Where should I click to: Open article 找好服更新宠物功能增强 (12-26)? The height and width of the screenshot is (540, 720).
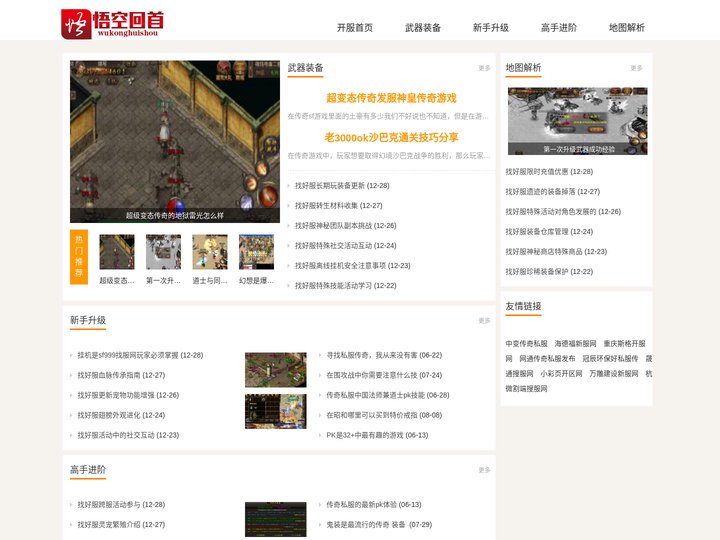(128, 395)
